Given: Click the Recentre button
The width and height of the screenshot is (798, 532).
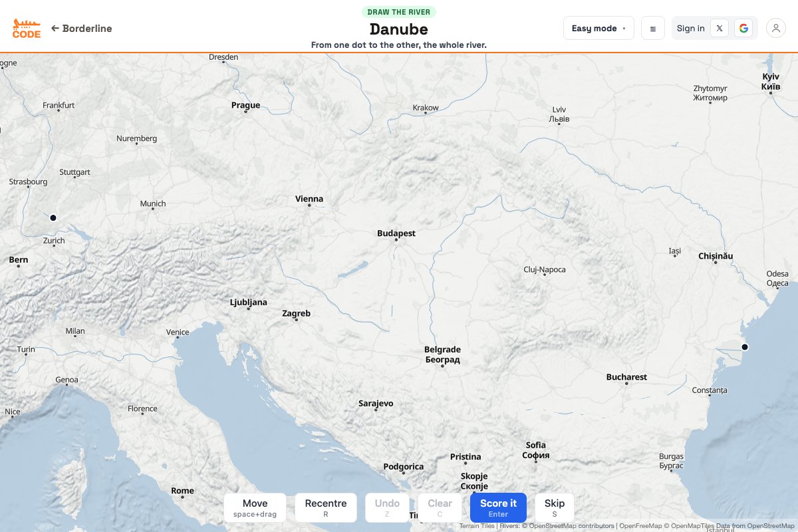Looking at the screenshot, I should point(326,508).
